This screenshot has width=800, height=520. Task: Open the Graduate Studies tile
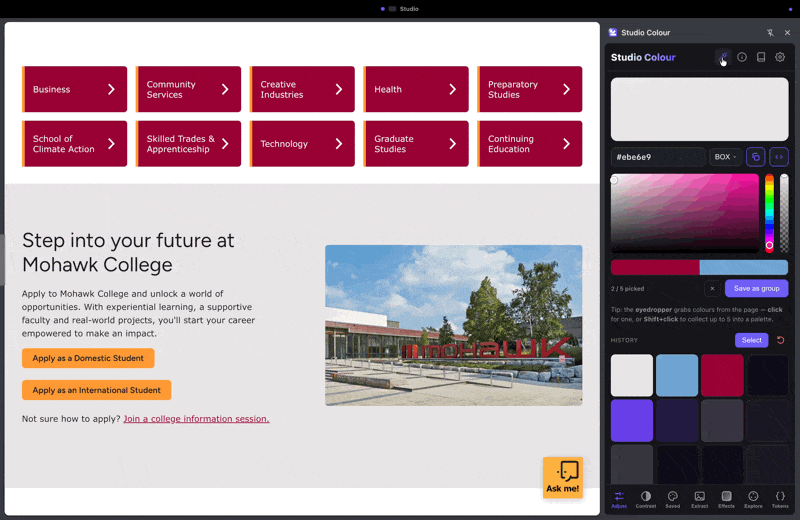pos(416,144)
